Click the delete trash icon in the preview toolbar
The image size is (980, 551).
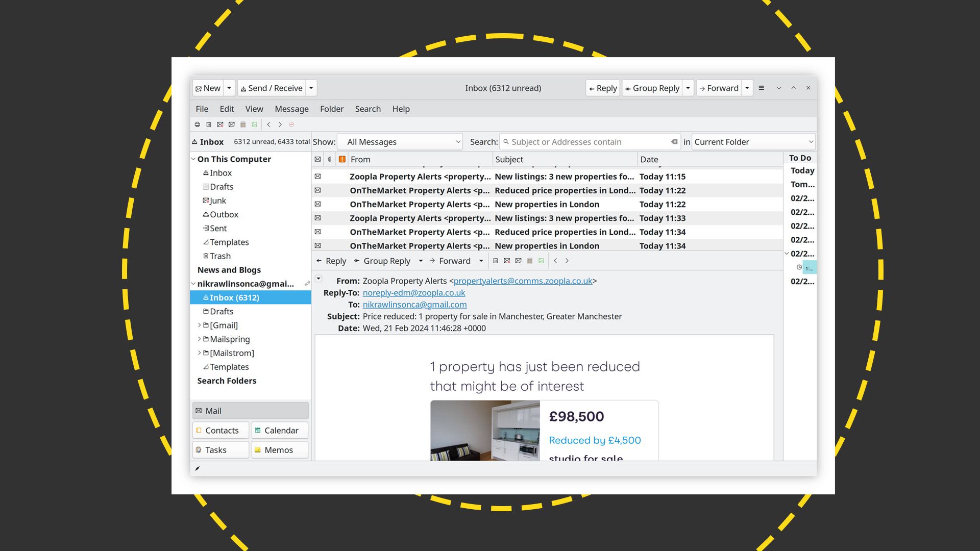pyautogui.click(x=495, y=261)
